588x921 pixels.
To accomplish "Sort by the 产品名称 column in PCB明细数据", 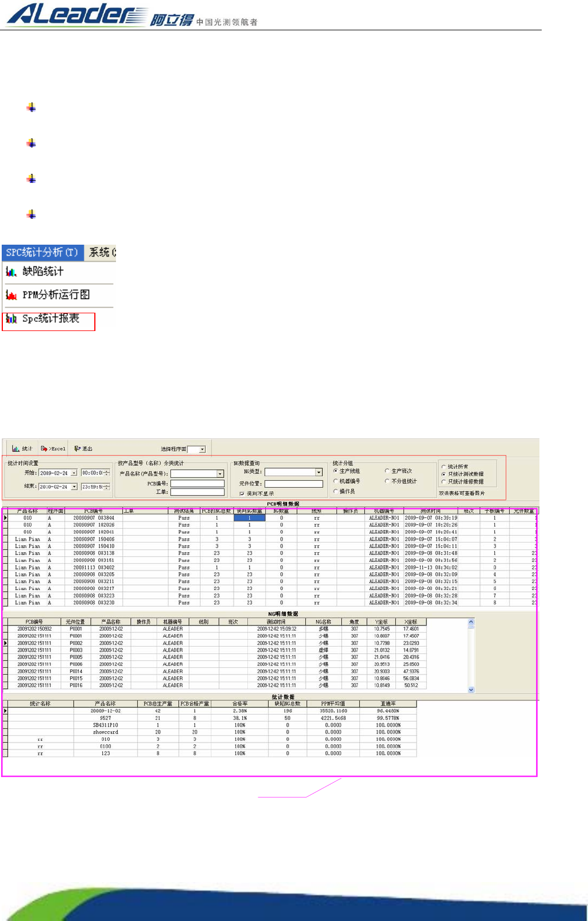I will click(27, 511).
